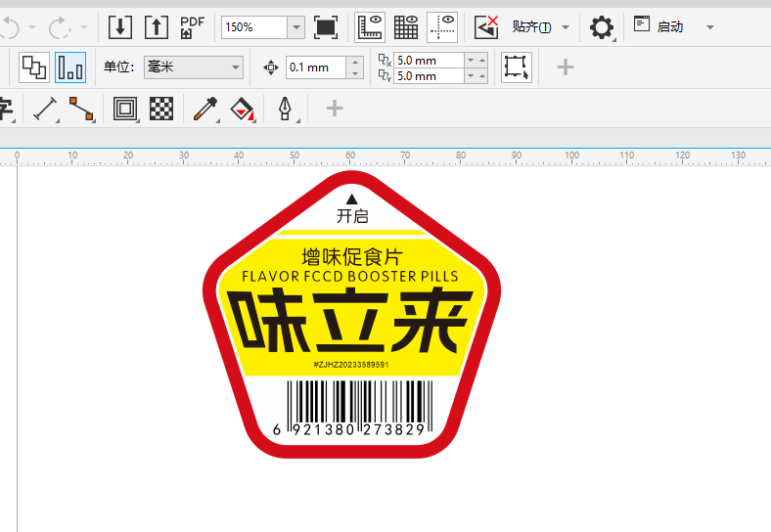Click the all-pages layout icon
Viewport: 771px width, 532px height.
[x=34, y=67]
